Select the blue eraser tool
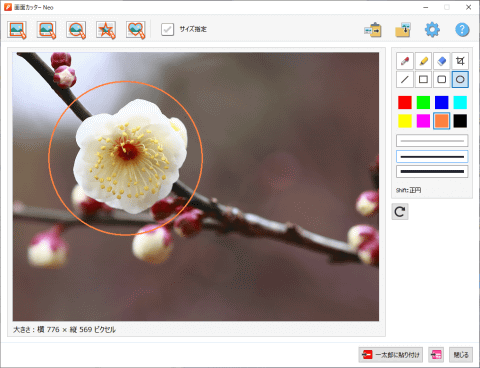The height and width of the screenshot is (368, 480). point(442,61)
